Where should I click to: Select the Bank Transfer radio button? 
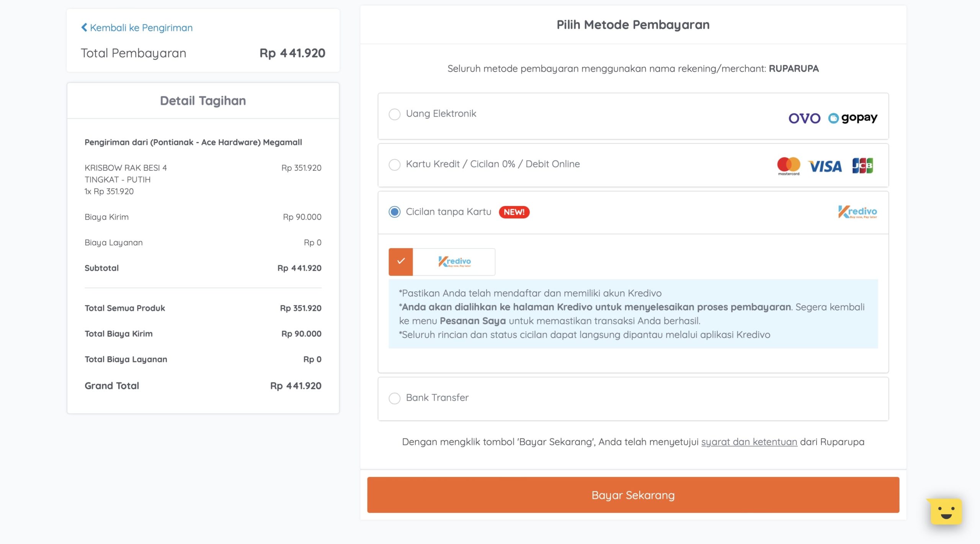[394, 398]
